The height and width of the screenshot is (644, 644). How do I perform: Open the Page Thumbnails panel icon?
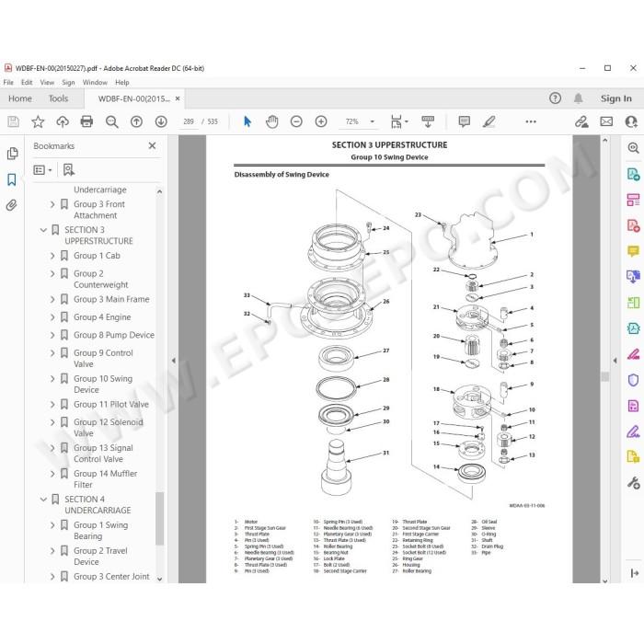click(x=12, y=154)
